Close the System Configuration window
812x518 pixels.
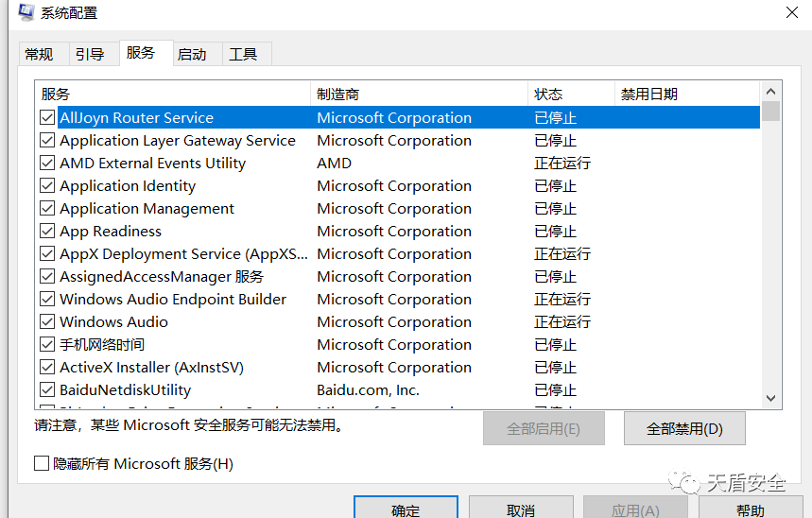[791, 12]
